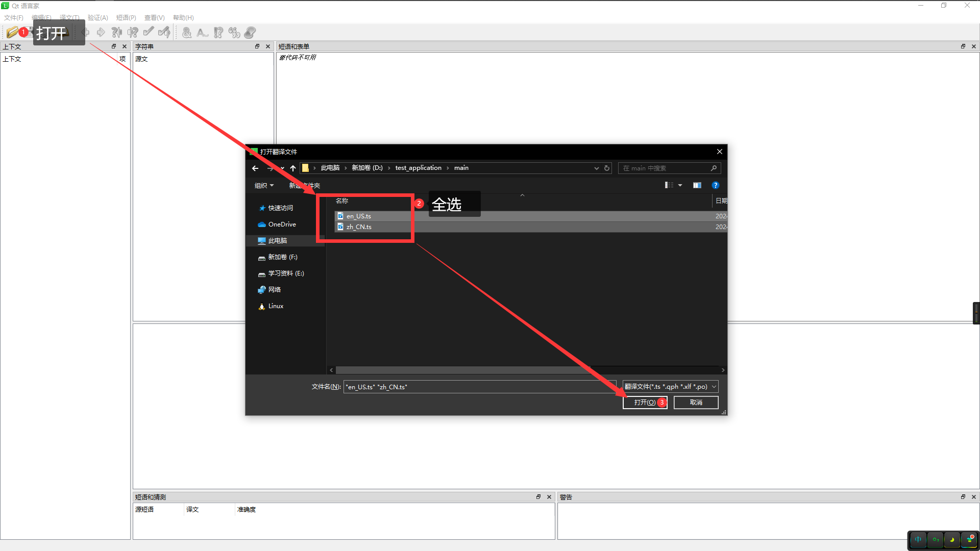Select zh_CN.ts translation file
This screenshot has height=551, width=980.
359,227
